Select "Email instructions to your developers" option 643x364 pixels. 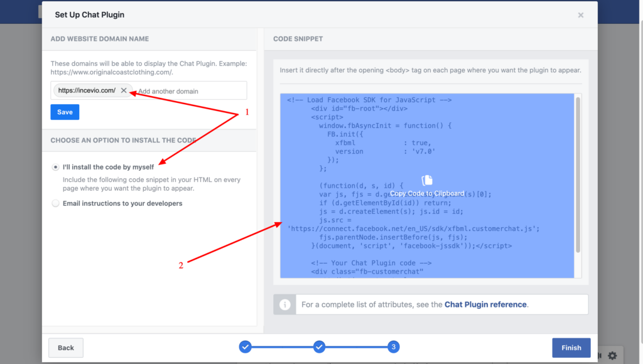tap(56, 203)
